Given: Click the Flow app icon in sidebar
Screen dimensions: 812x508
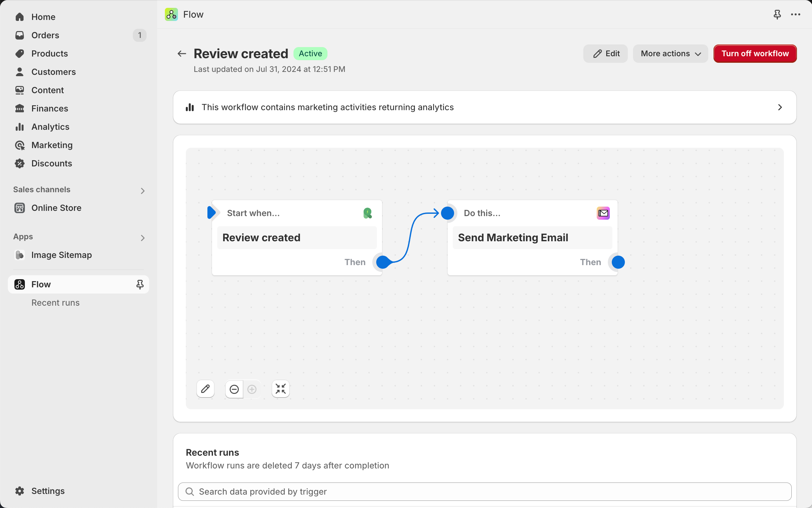Looking at the screenshot, I should pos(19,284).
